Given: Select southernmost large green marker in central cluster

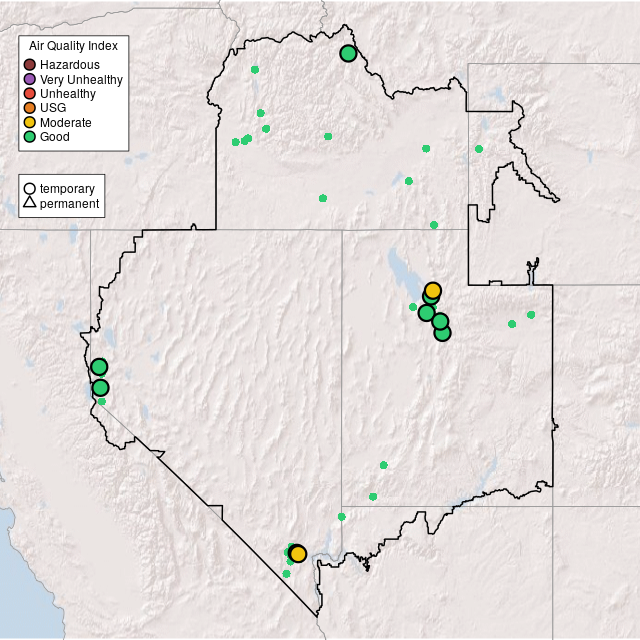Looking at the screenshot, I should click(x=443, y=333).
